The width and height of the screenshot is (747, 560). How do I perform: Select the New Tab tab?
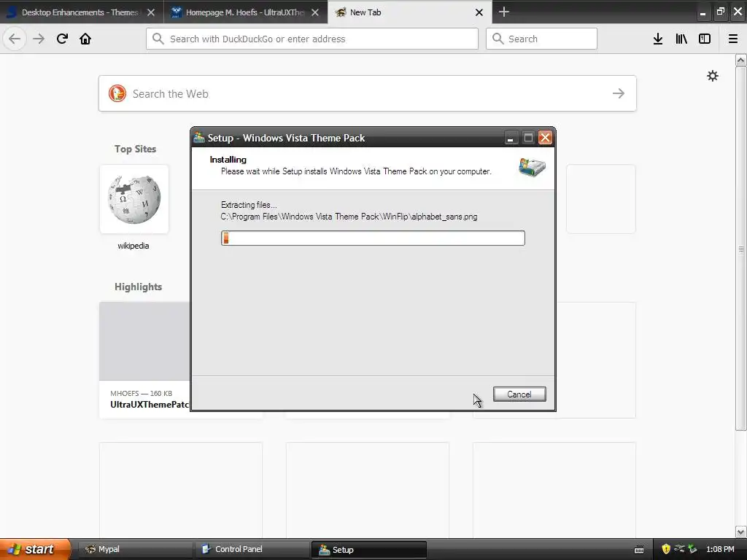point(410,12)
